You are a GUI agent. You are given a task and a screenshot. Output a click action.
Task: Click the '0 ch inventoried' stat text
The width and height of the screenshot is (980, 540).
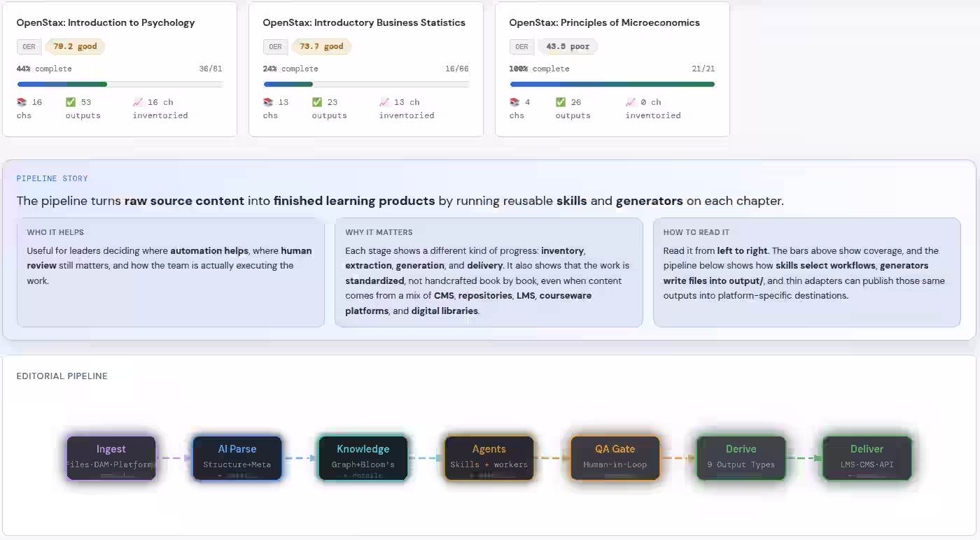pyautogui.click(x=653, y=108)
